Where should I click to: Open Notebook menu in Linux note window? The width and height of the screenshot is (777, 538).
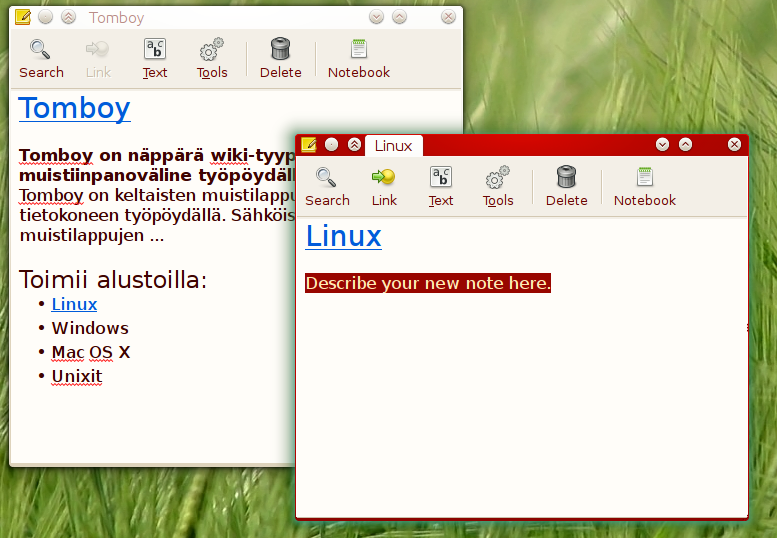645,187
